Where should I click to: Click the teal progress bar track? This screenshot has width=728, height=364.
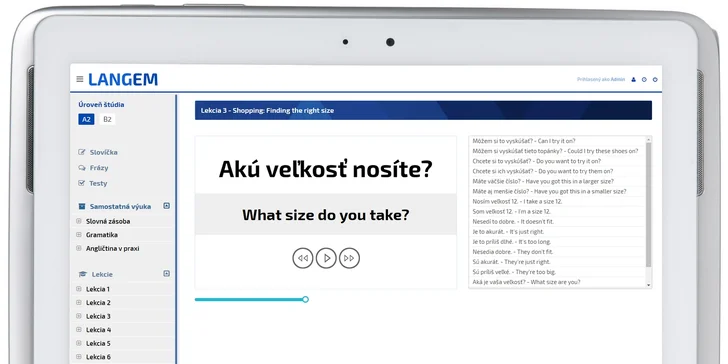[x=249, y=299]
